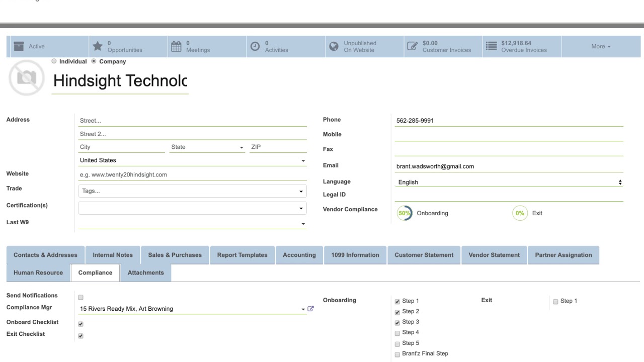
Task: Click the $0.00 Customer Invoices button
Action: click(x=443, y=46)
